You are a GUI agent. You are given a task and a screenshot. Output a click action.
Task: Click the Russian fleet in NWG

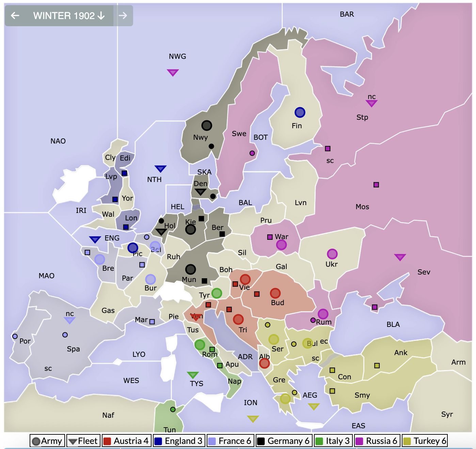(x=173, y=72)
